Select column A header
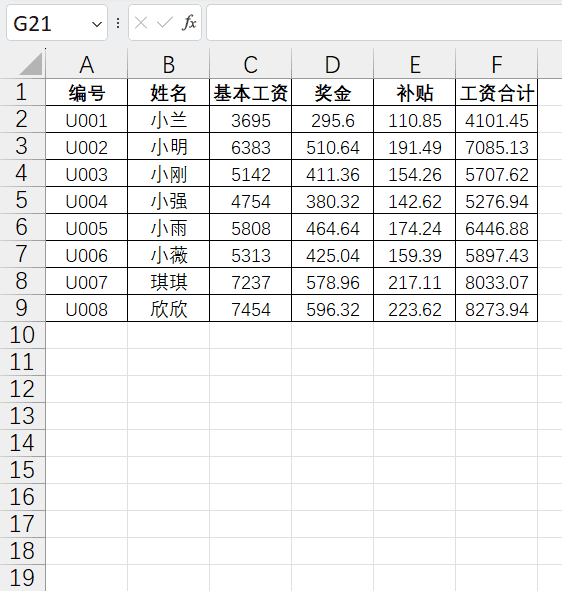 pos(86,64)
